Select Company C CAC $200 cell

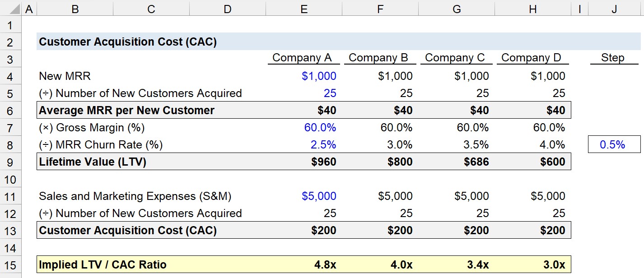pyautogui.click(x=457, y=231)
